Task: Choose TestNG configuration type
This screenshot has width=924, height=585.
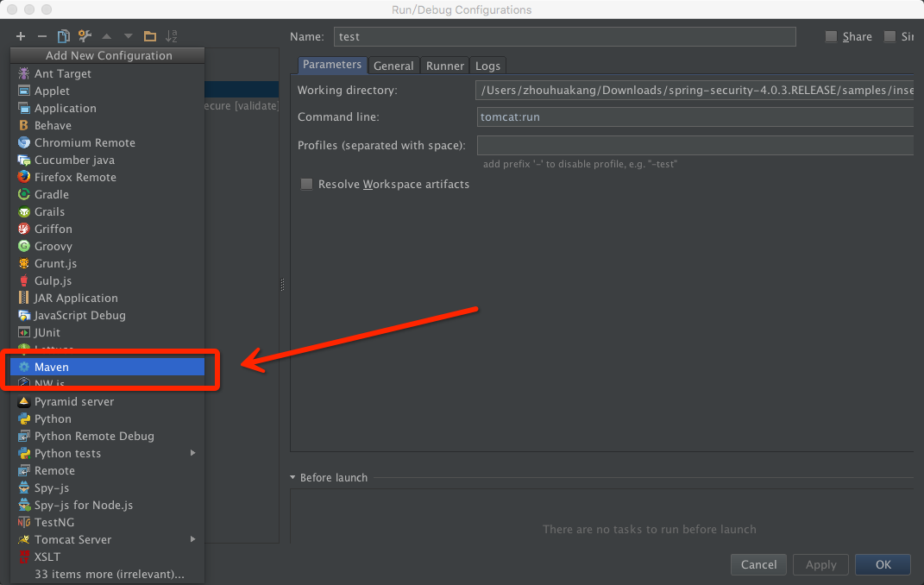Action: click(107, 523)
